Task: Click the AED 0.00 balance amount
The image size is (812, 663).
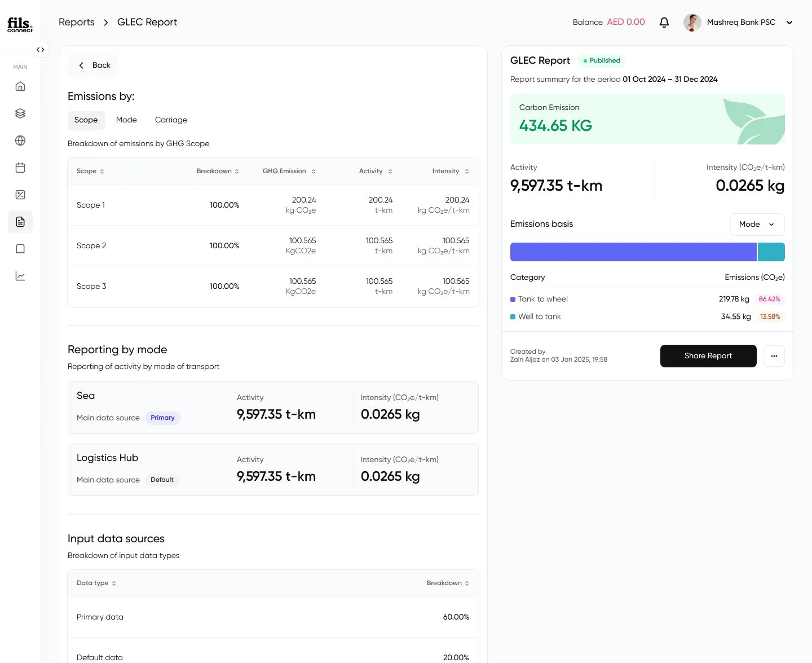Action: [626, 22]
